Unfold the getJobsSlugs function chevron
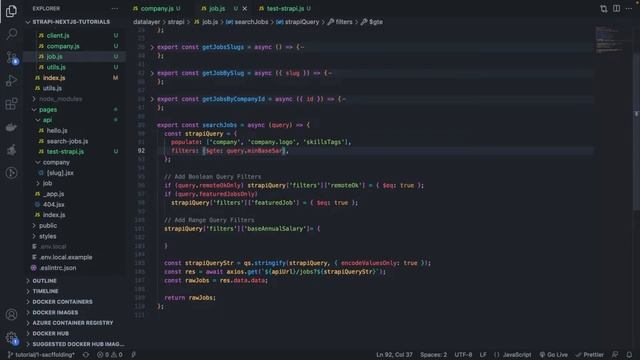Viewport: 640px width, 360px height. pyautogui.click(x=152, y=47)
